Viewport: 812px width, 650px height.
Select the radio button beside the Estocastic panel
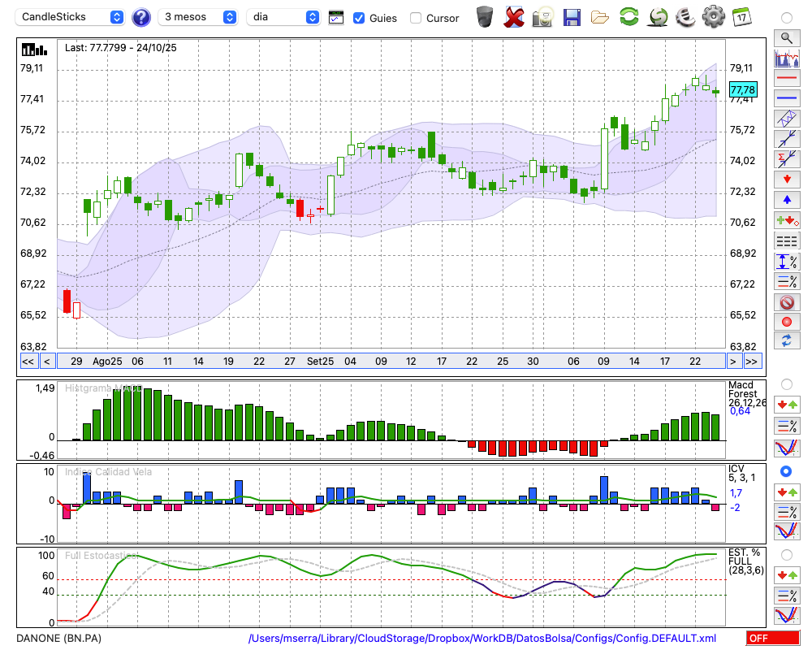click(786, 554)
